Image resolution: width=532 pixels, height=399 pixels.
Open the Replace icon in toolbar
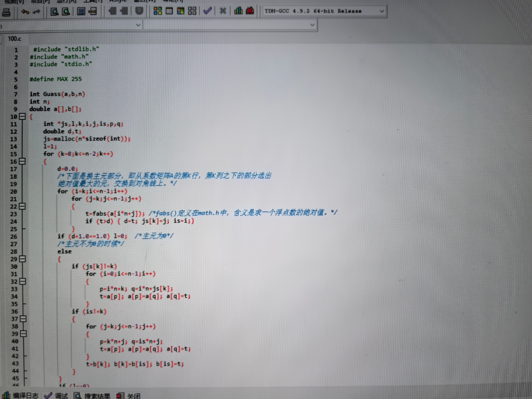66,12
